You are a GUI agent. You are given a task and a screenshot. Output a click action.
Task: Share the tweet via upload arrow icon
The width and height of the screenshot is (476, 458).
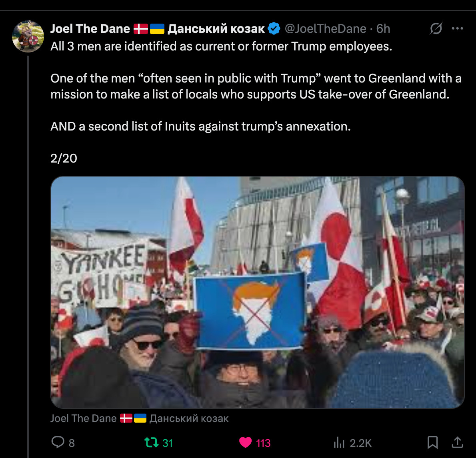click(x=457, y=442)
